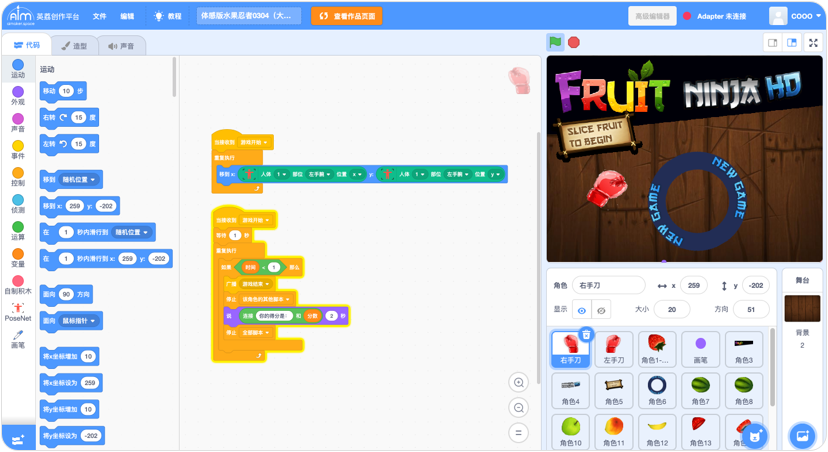828x452 pixels.
Task: Switch to the 声音 sounds tab
Action: (121, 46)
